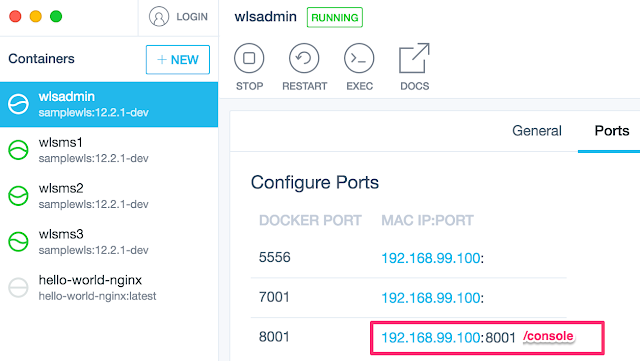
Task: Stop the wlsadmin container
Action: pos(249,58)
